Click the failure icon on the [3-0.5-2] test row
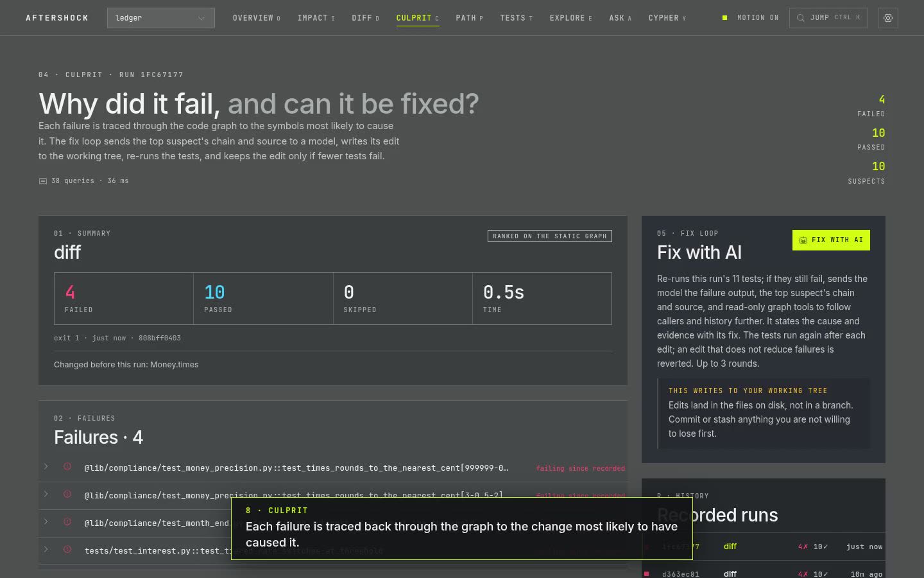The image size is (924, 578). click(67, 495)
